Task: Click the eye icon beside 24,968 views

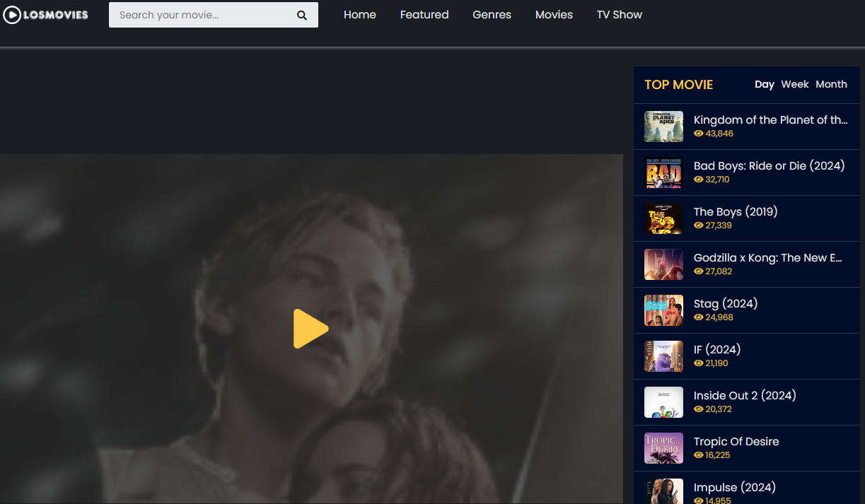Action: pyautogui.click(x=699, y=317)
